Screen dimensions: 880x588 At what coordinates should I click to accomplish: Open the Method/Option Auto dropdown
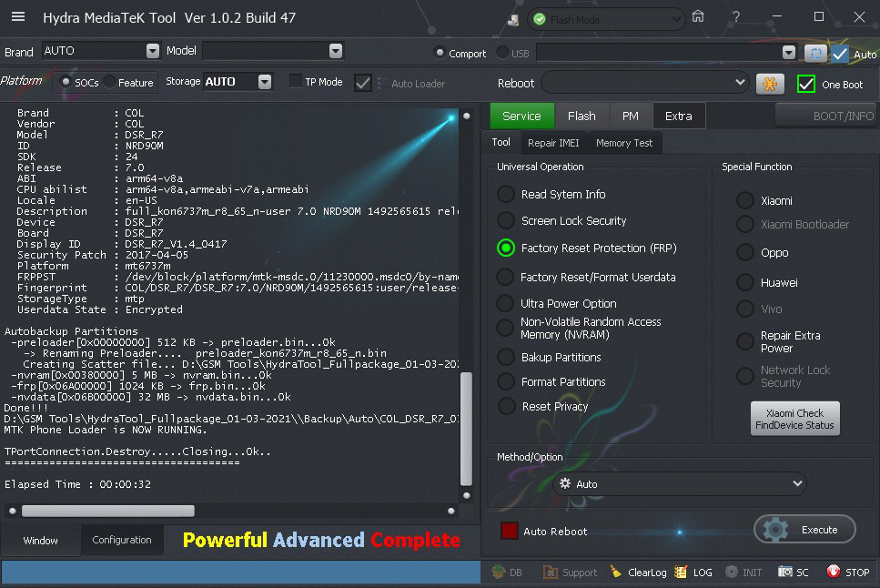pyautogui.click(x=680, y=483)
